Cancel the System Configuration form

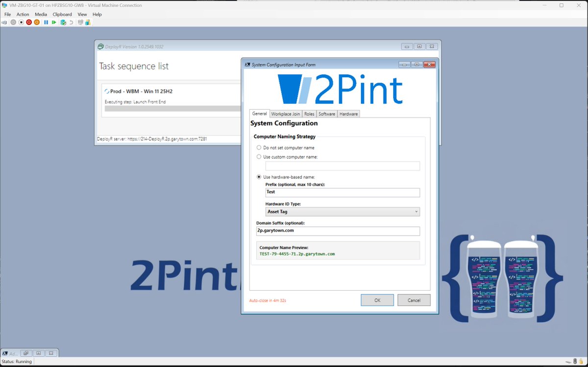414,300
